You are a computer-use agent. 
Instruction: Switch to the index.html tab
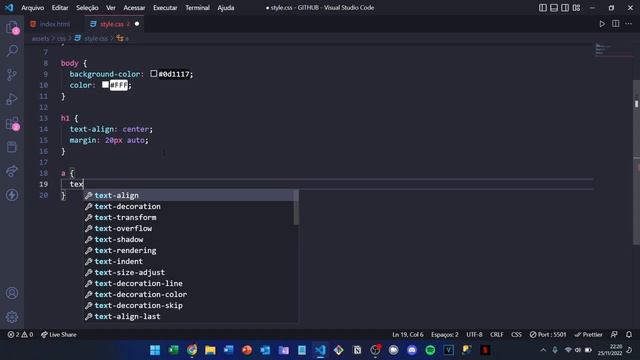[54, 24]
